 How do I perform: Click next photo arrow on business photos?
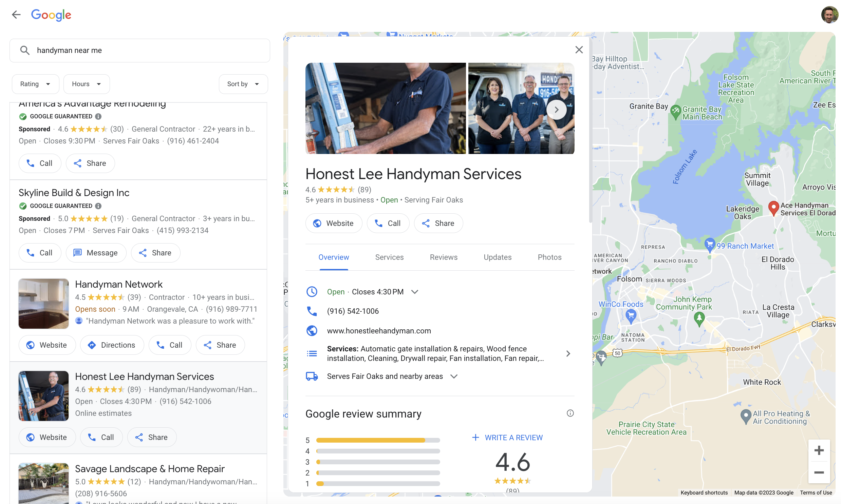coord(556,110)
